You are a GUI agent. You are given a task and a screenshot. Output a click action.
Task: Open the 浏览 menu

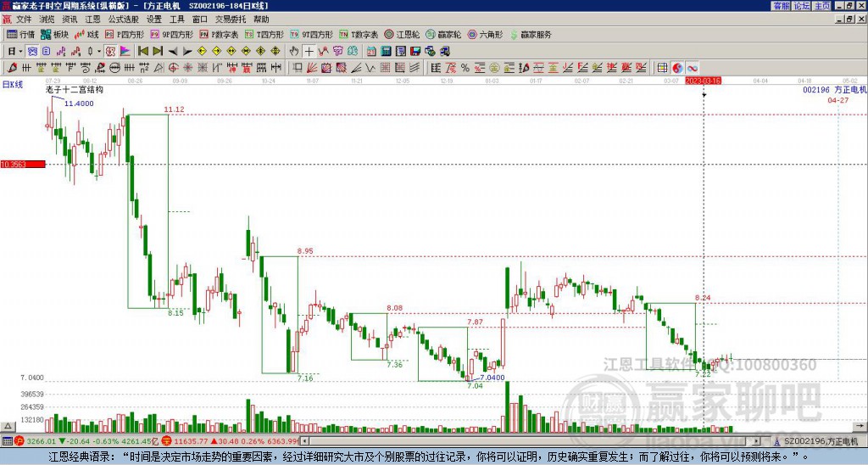[x=47, y=20]
